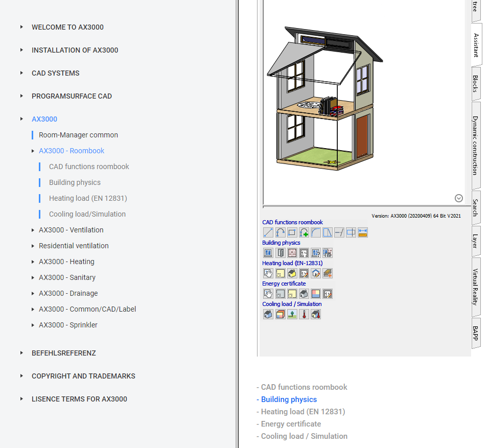Expand the AX3000 - Heating arrow
Screen dimensions: 489x448
pos(33,262)
